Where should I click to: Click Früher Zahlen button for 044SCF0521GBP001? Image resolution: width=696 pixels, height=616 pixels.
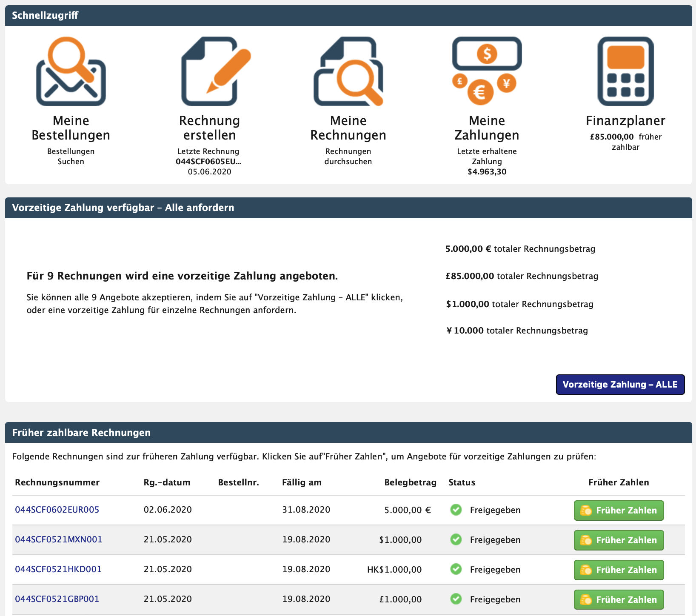click(619, 599)
